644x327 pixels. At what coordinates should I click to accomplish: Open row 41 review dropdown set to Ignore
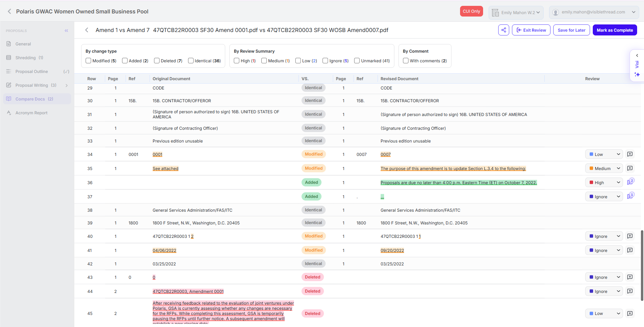tap(604, 250)
